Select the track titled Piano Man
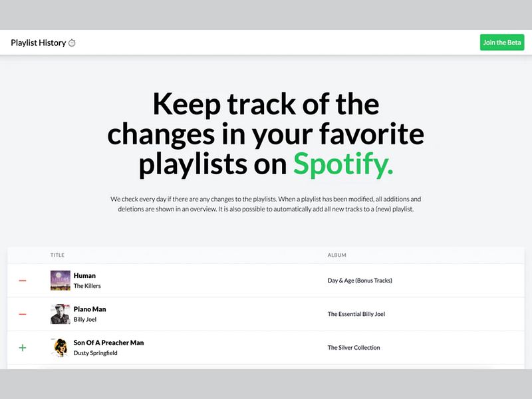This screenshot has height=399, width=532. pyautogui.click(x=90, y=309)
